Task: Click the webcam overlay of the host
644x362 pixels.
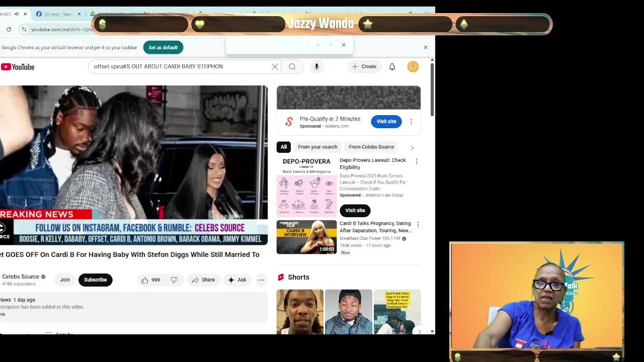Action: pyautogui.click(x=537, y=296)
